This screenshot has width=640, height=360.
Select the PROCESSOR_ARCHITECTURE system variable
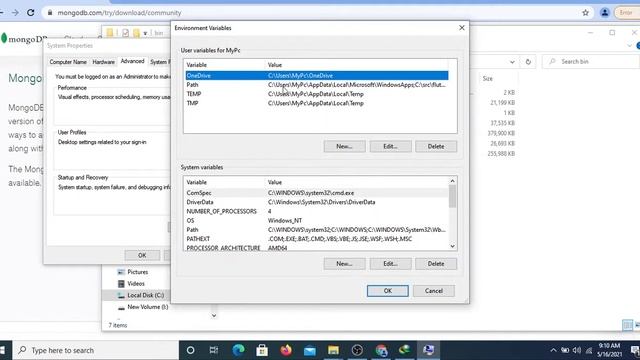coord(317,247)
